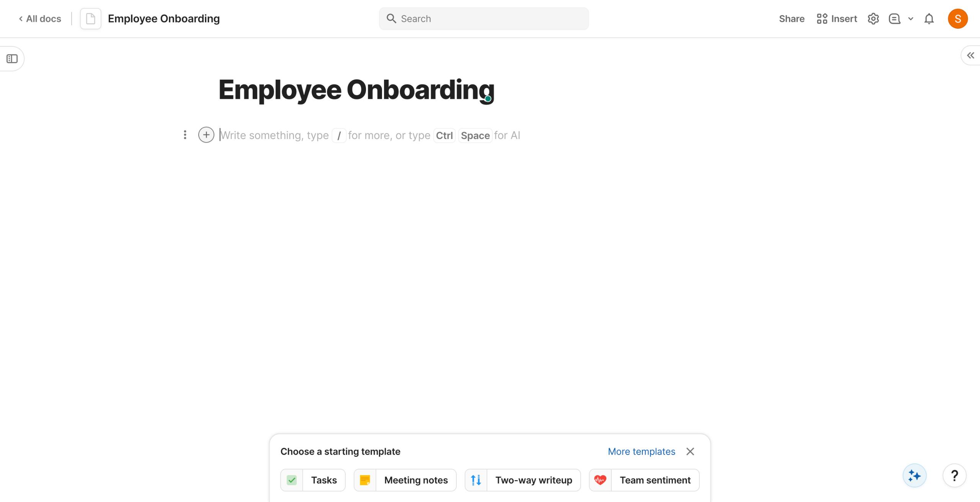
Task: Go back to All docs
Action: [40, 19]
